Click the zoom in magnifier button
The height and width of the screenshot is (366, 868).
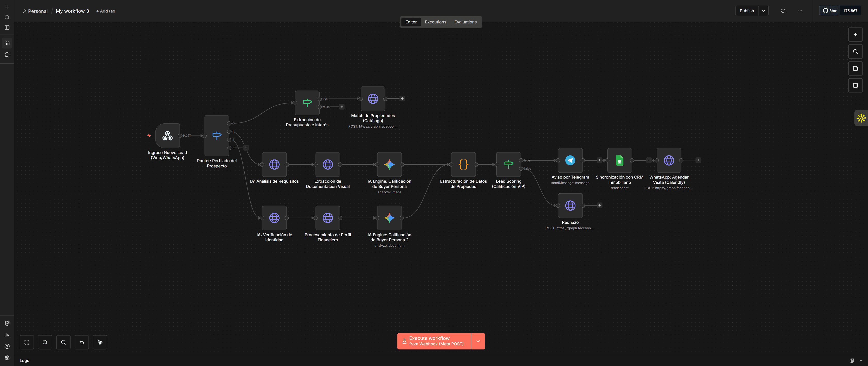coord(45,342)
